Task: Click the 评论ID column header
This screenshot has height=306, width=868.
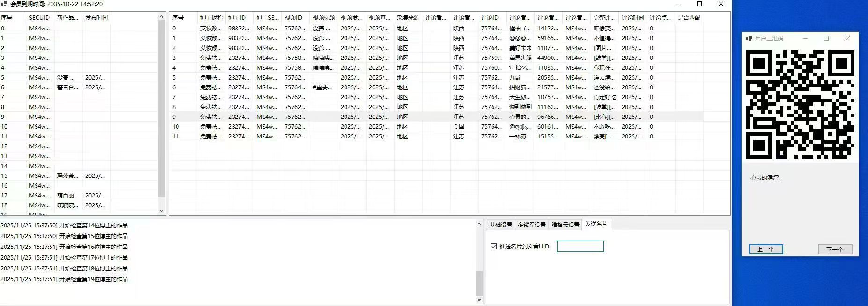Action: tap(493, 18)
